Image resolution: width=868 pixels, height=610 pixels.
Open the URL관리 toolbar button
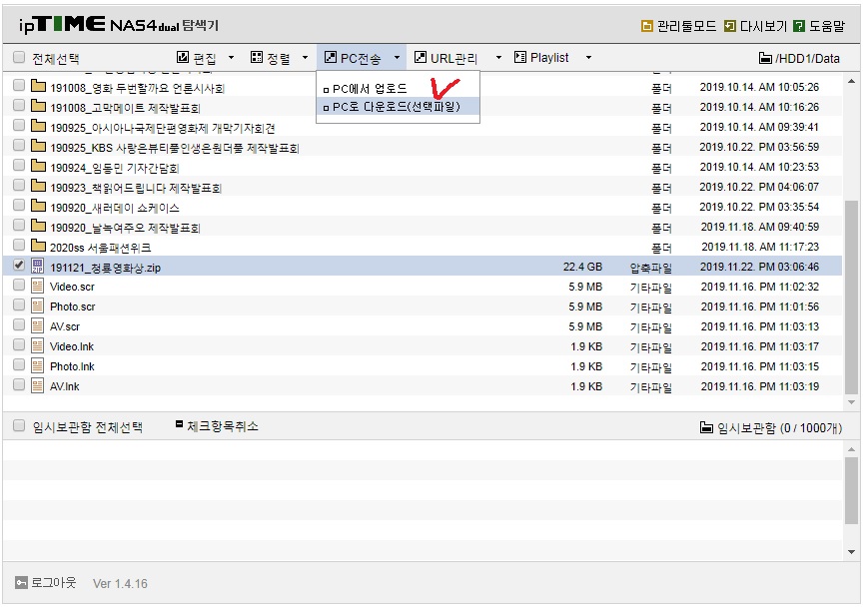tap(445, 58)
